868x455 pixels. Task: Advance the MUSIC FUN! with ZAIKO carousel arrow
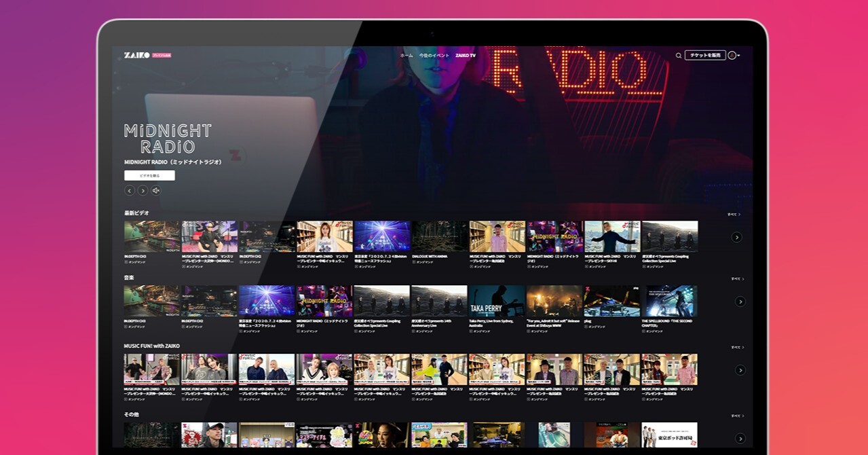tap(740, 370)
